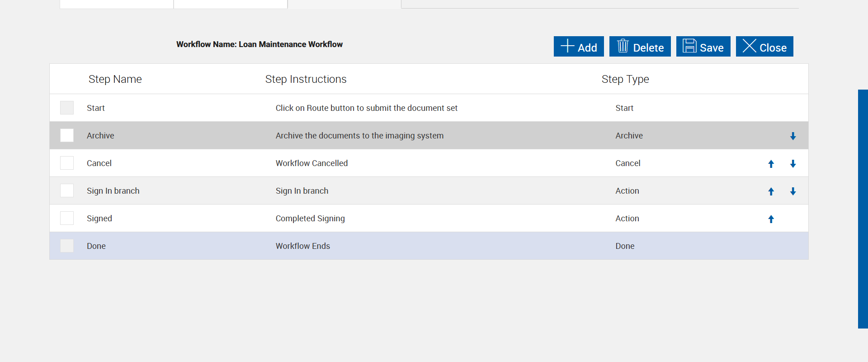Move the Sign In branch step down
The image size is (868, 362).
coord(793,191)
